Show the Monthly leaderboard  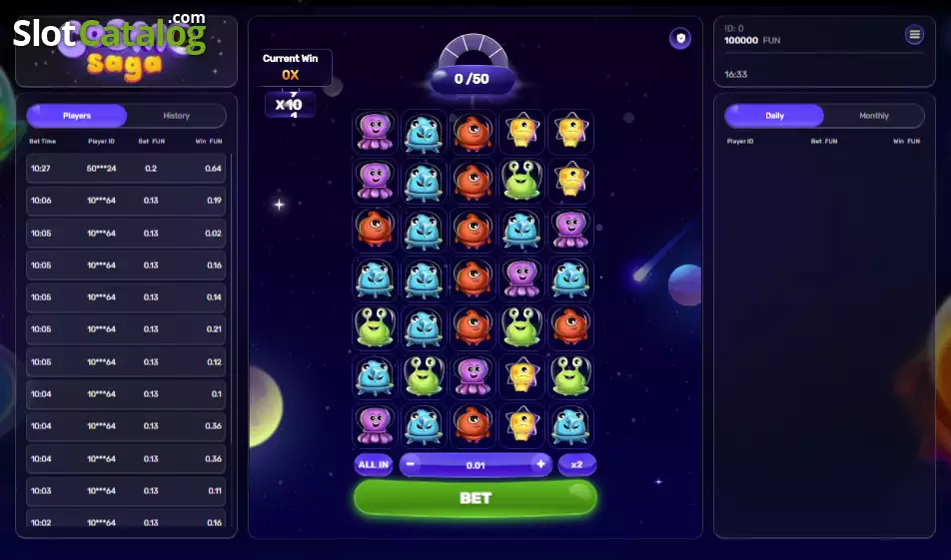(874, 116)
